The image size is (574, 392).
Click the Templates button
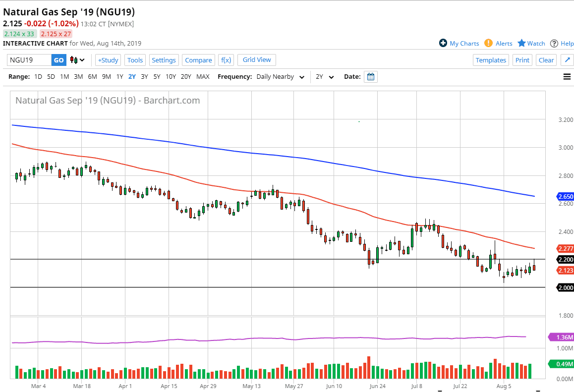coord(491,60)
